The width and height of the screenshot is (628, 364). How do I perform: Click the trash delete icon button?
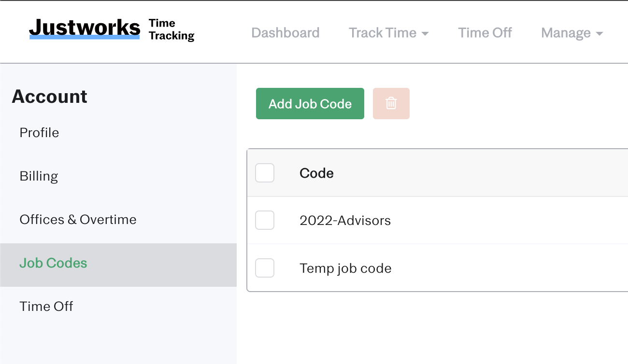(391, 103)
